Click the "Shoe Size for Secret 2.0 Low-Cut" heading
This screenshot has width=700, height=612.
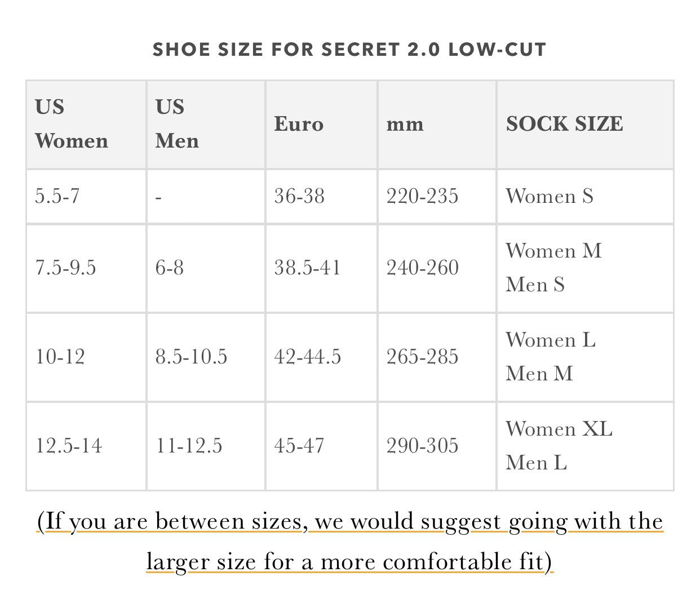tap(349, 50)
